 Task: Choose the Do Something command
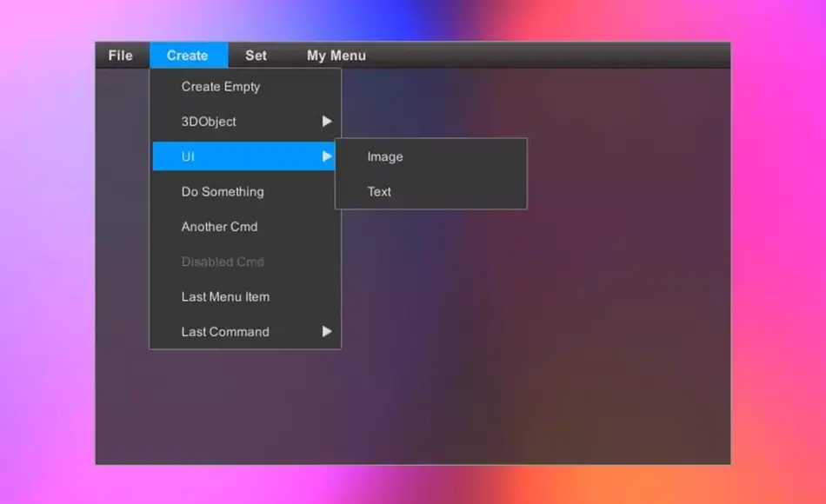pos(222,191)
